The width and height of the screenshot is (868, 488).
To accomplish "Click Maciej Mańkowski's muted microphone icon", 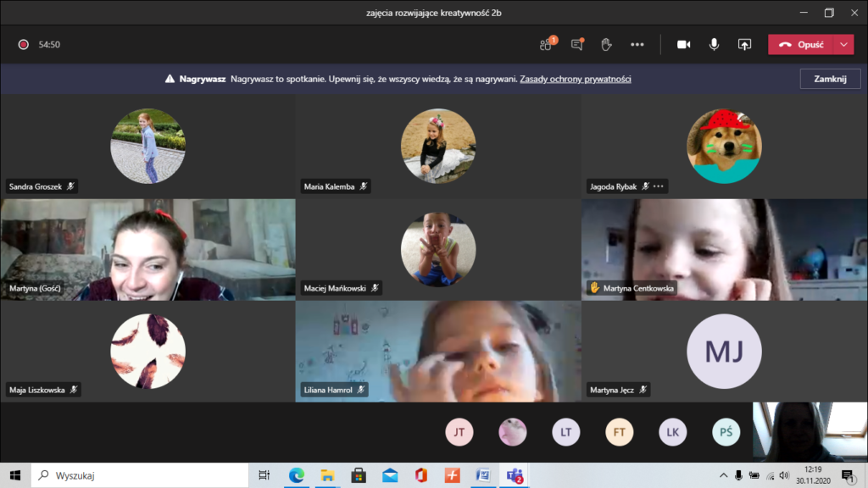I will pos(375,288).
